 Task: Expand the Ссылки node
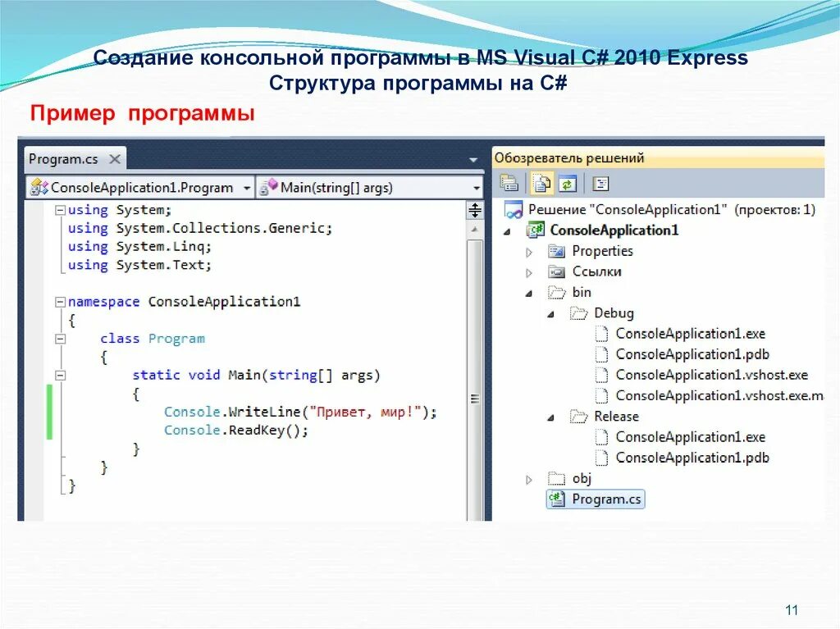[x=529, y=273]
